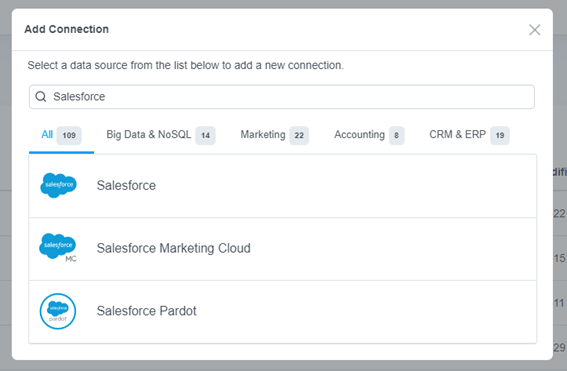Choose the Salesforce data source
The height and width of the screenshot is (371, 567).
pos(283,186)
